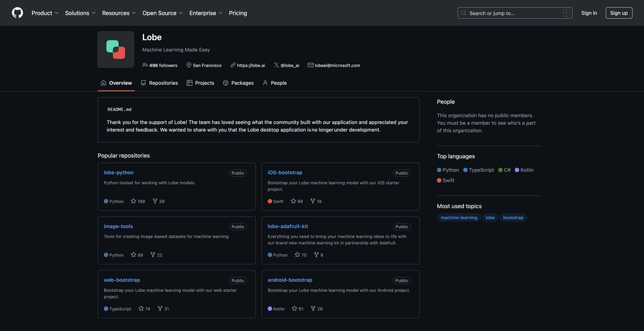
Task: Click the X logo beside @lobe_ai
Action: coord(277,65)
